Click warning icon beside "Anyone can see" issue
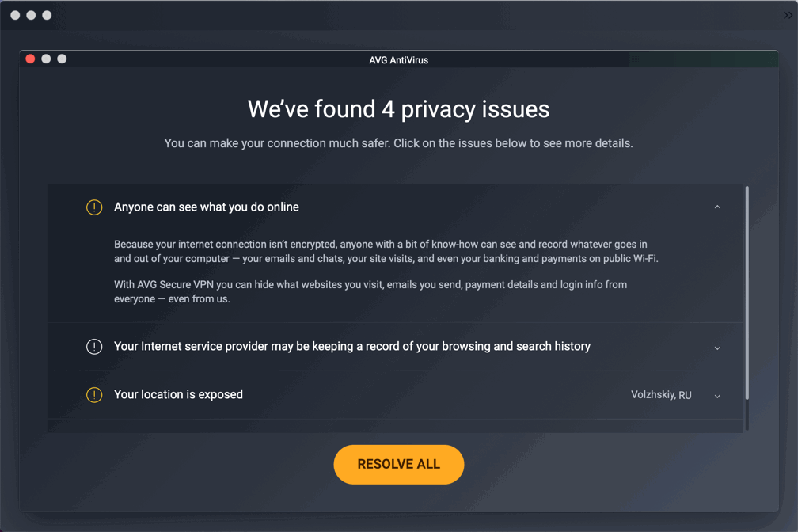Viewport: 798px width, 532px height. (x=94, y=207)
